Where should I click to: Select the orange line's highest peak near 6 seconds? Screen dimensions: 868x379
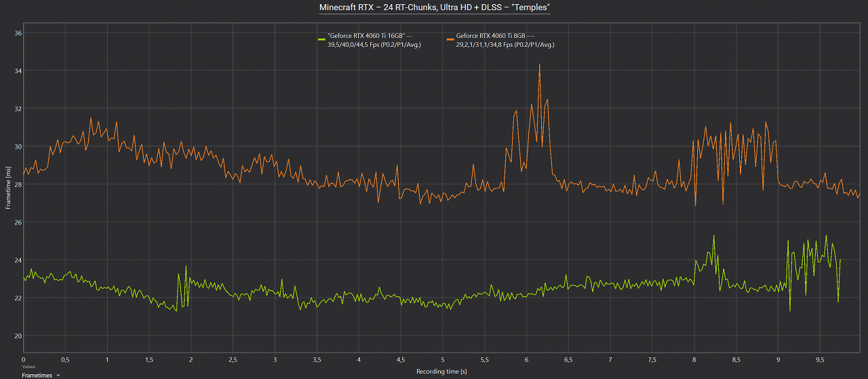tap(539, 65)
